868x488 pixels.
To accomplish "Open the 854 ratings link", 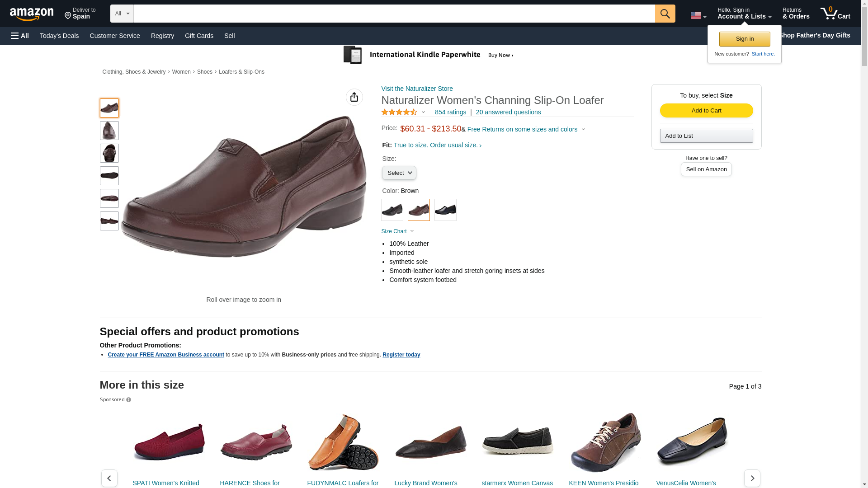I will [450, 112].
